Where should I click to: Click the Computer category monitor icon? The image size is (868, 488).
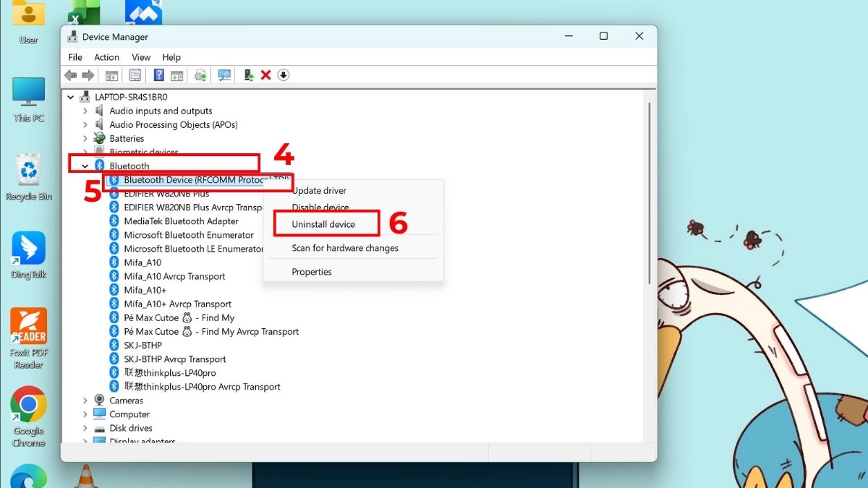pyautogui.click(x=99, y=414)
